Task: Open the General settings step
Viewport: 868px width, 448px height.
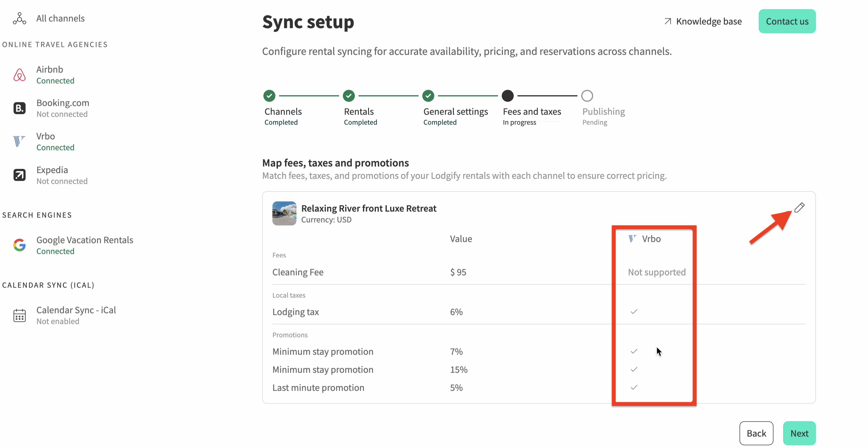Action: coord(428,96)
